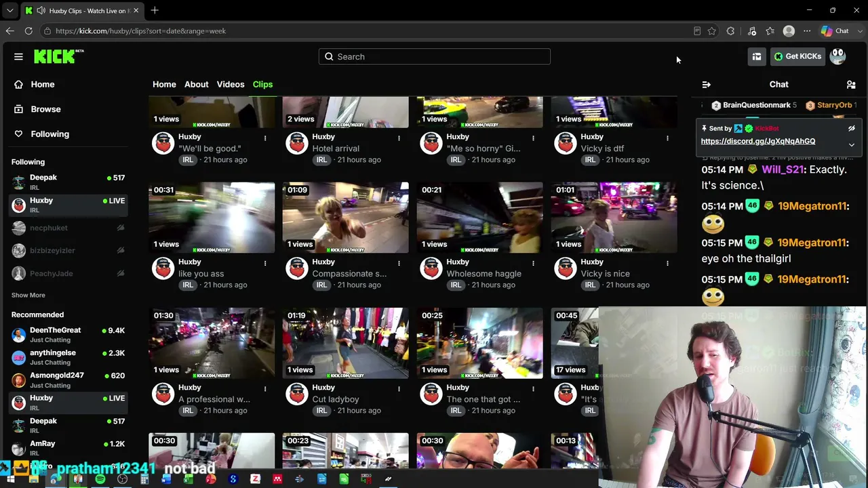Play the Wholesome haggle clip thumbnail
The height and width of the screenshot is (488, 868).
pyautogui.click(x=480, y=218)
